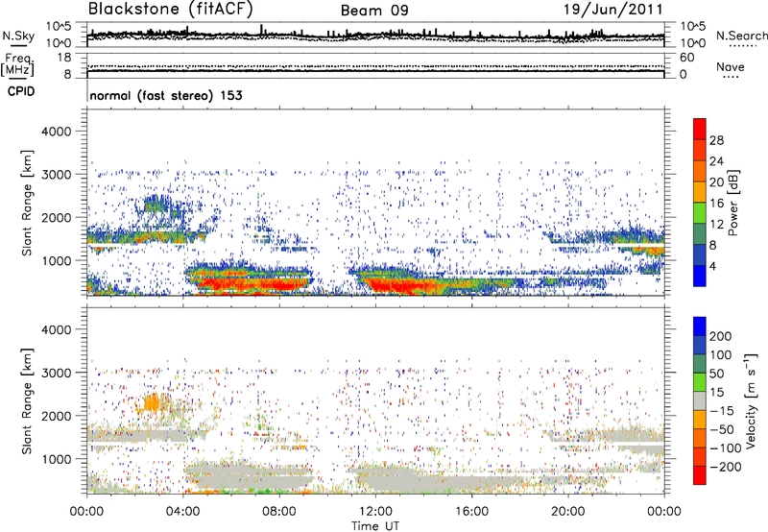The height and width of the screenshot is (532, 768).
Task: Click the orange velocity patch near 2200 km, 03:00
Action: click(154, 403)
